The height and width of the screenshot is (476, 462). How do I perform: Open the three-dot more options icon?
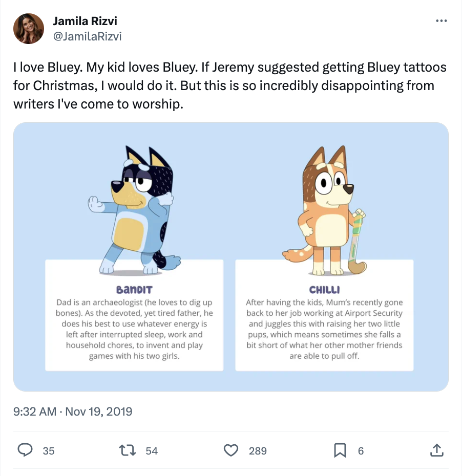tap(441, 20)
